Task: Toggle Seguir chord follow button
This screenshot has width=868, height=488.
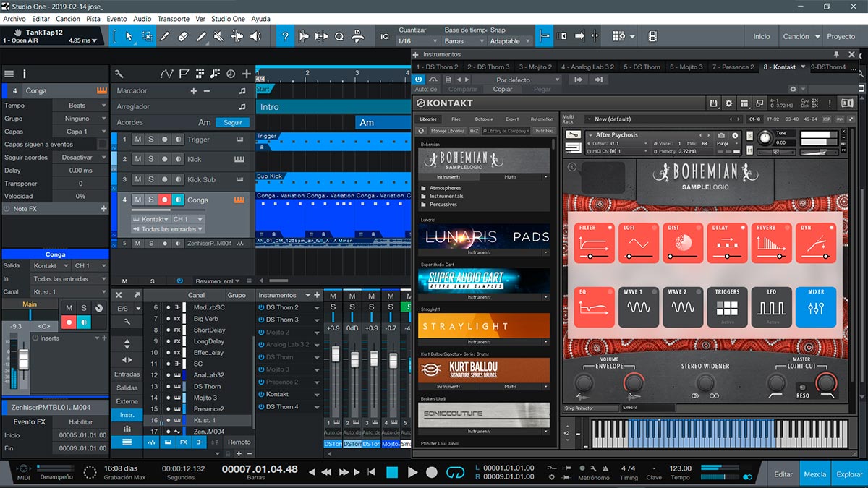Action: tap(233, 122)
